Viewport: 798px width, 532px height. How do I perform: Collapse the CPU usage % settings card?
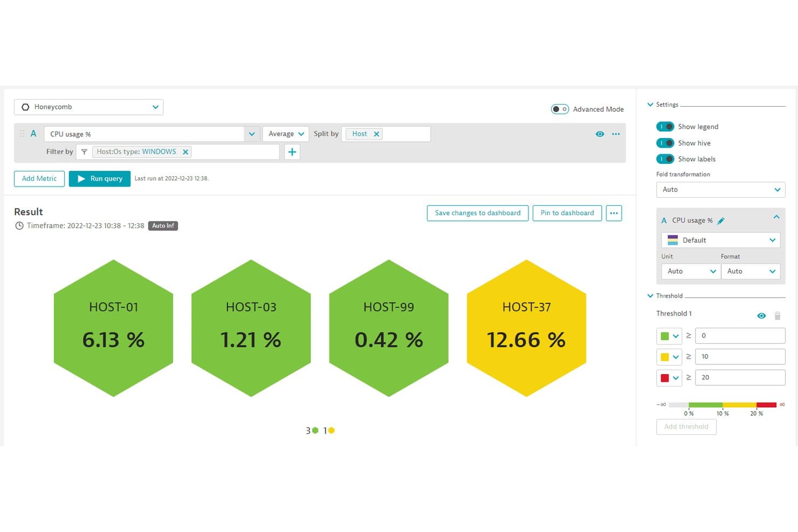pyautogui.click(x=776, y=217)
